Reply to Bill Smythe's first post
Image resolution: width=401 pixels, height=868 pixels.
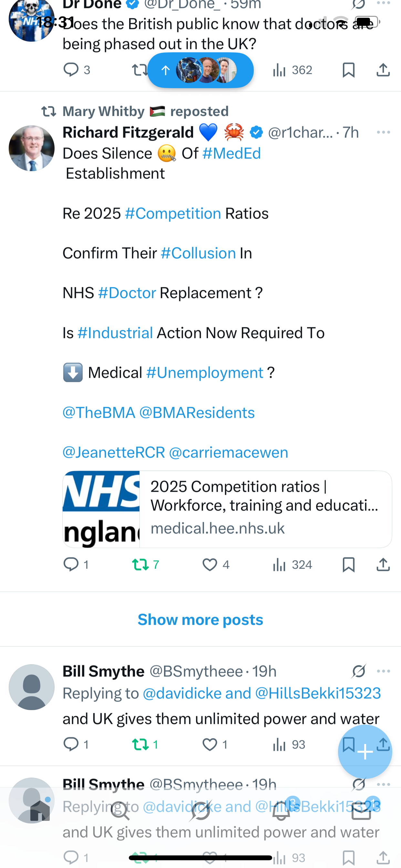coord(71,744)
